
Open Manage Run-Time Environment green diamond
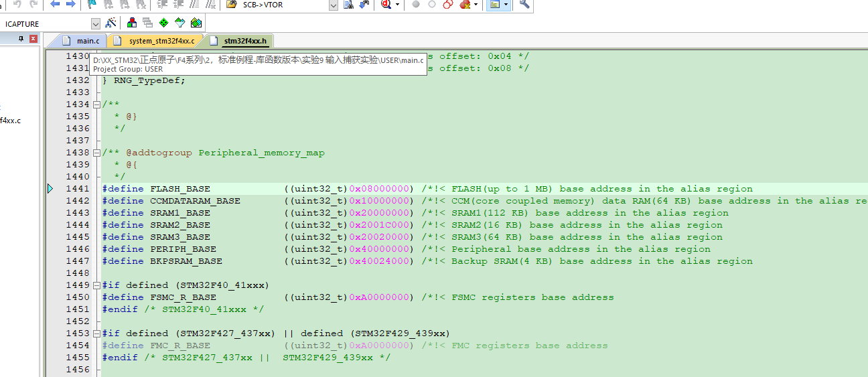coord(163,23)
